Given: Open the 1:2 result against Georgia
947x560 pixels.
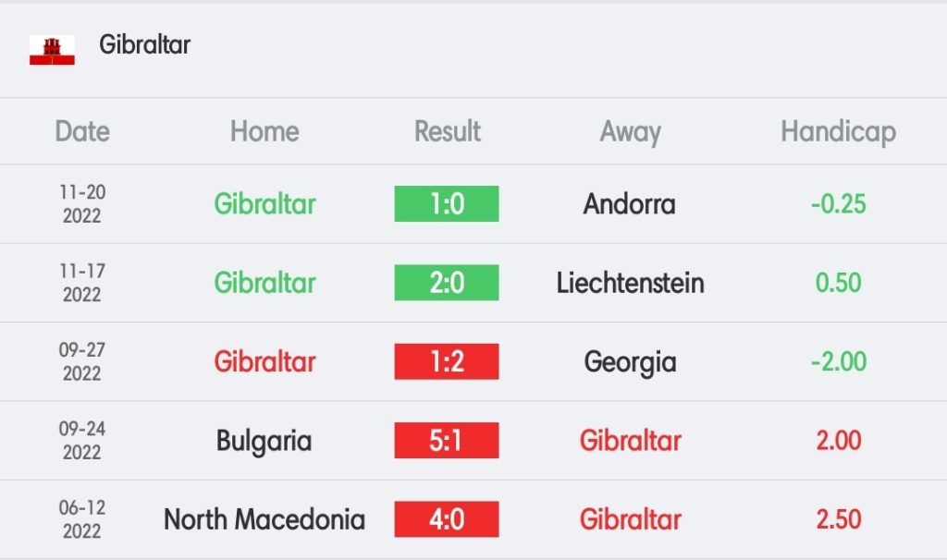Looking at the screenshot, I should coord(447,361).
